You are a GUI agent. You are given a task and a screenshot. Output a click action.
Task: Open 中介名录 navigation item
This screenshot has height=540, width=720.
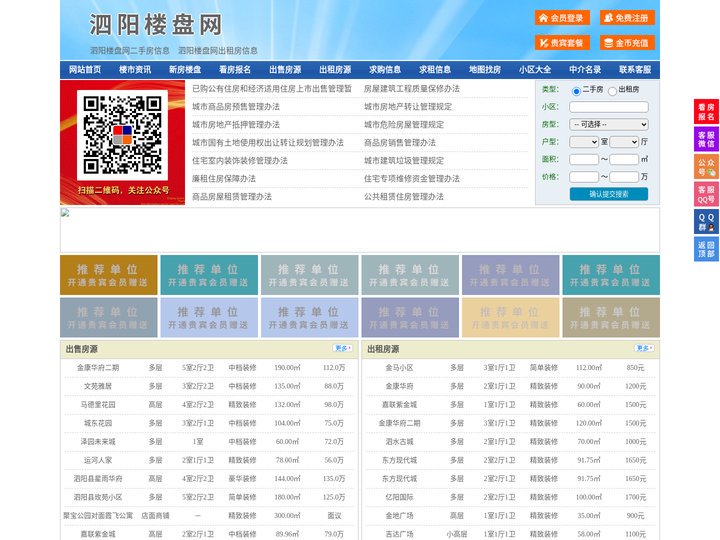pos(585,70)
